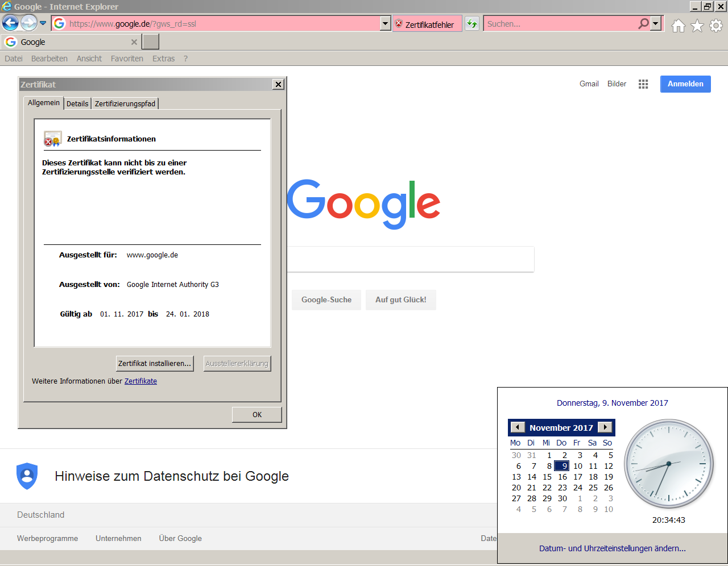Click the browser Forward arrow button
The height and width of the screenshot is (566, 728).
[x=28, y=23]
